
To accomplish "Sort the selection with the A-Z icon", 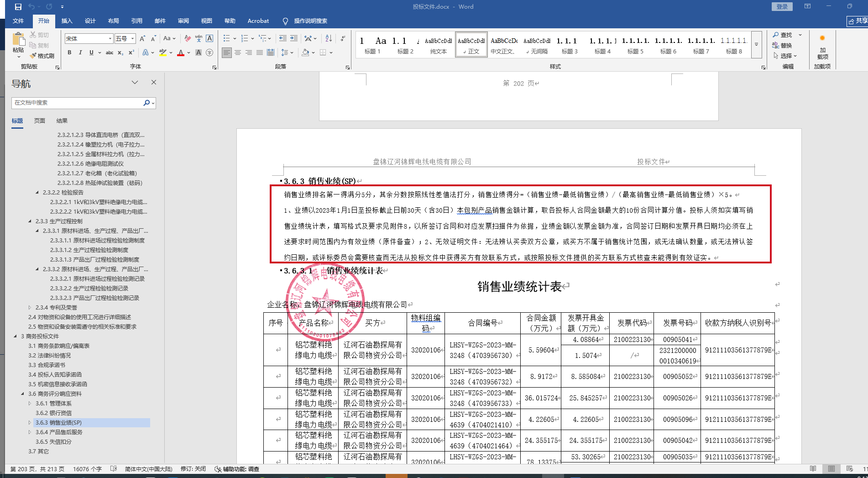I will coord(329,39).
